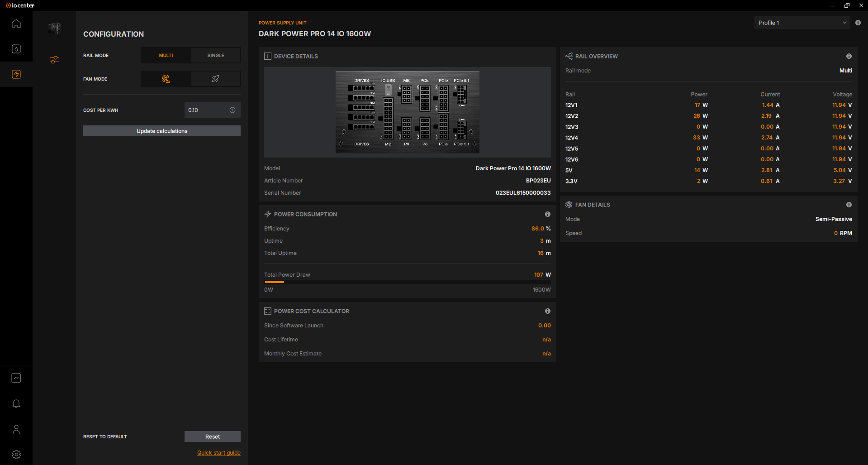The image size is (868, 465).
Task: Open the Quick start guide link
Action: [219, 453]
